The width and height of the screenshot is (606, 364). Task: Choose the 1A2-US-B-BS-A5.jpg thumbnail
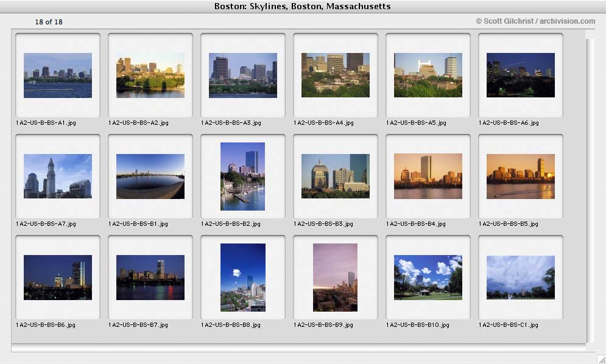coord(428,75)
